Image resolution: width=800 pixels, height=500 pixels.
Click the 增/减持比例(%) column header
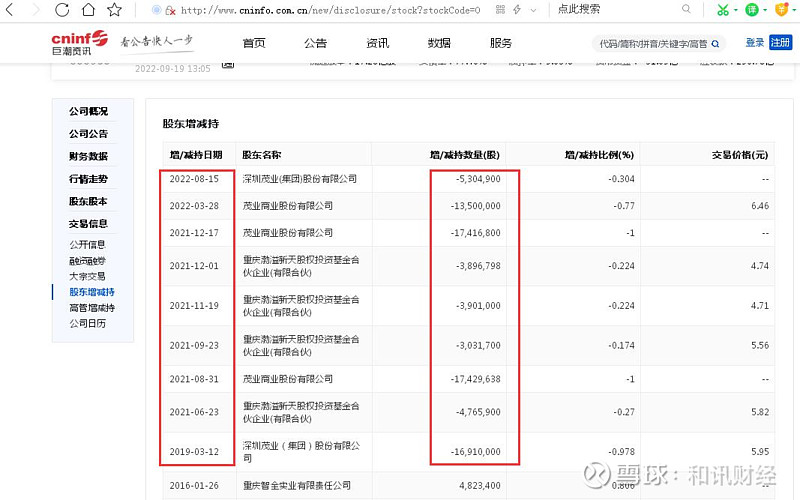tap(599, 155)
